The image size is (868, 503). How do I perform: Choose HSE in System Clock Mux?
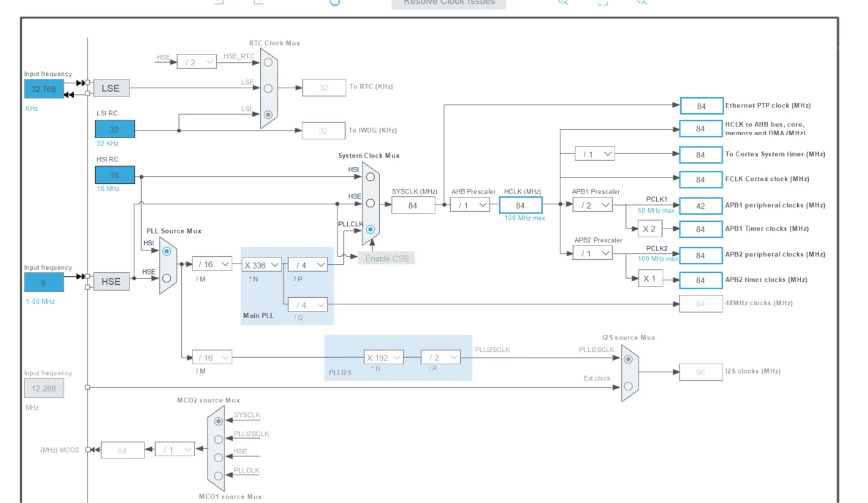(370, 203)
